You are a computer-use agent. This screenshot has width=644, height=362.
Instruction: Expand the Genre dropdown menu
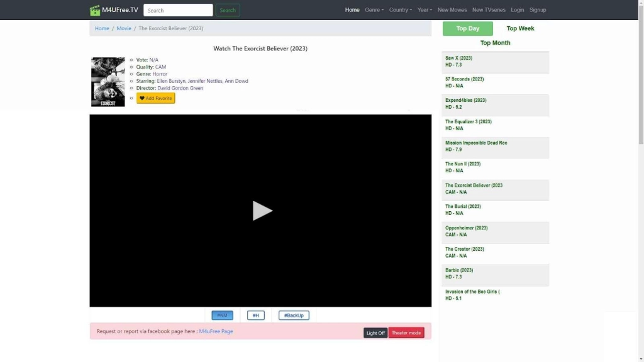pos(374,10)
